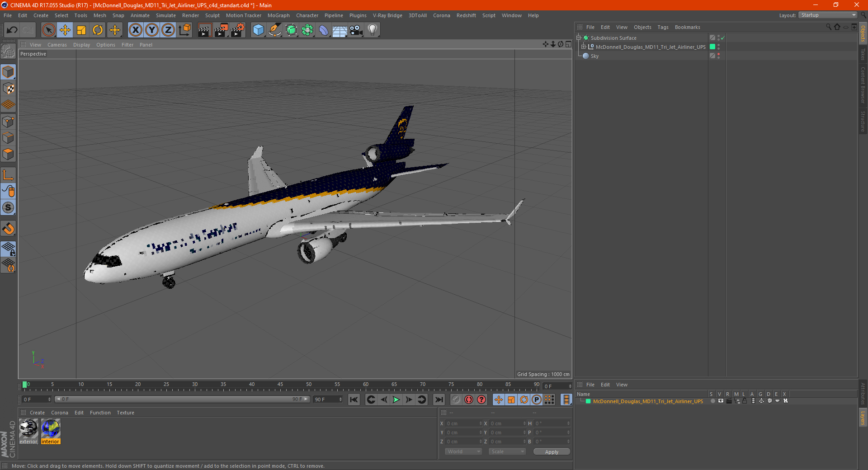Click the Undo arrow icon
Viewport: 868px width, 470px height.
(12, 30)
